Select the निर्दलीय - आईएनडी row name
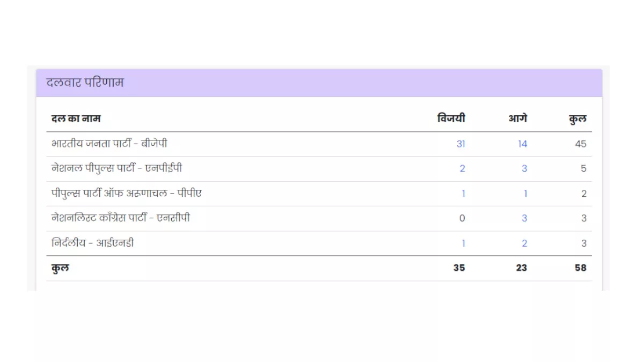Viewport: 644px width, 362px height. click(93, 243)
